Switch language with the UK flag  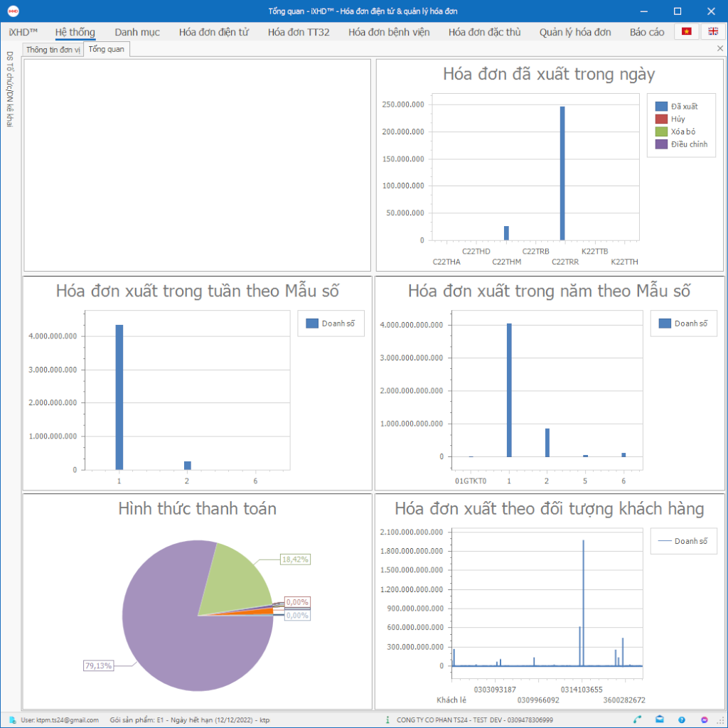tap(713, 32)
